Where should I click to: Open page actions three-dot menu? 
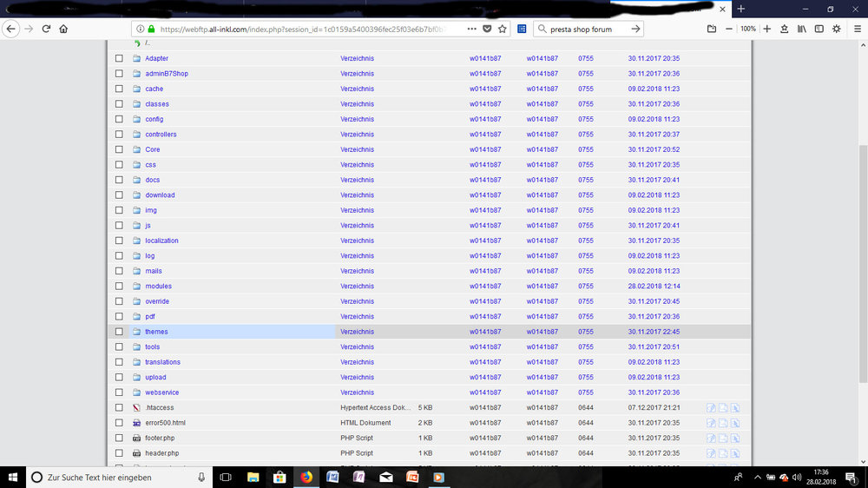tap(471, 29)
